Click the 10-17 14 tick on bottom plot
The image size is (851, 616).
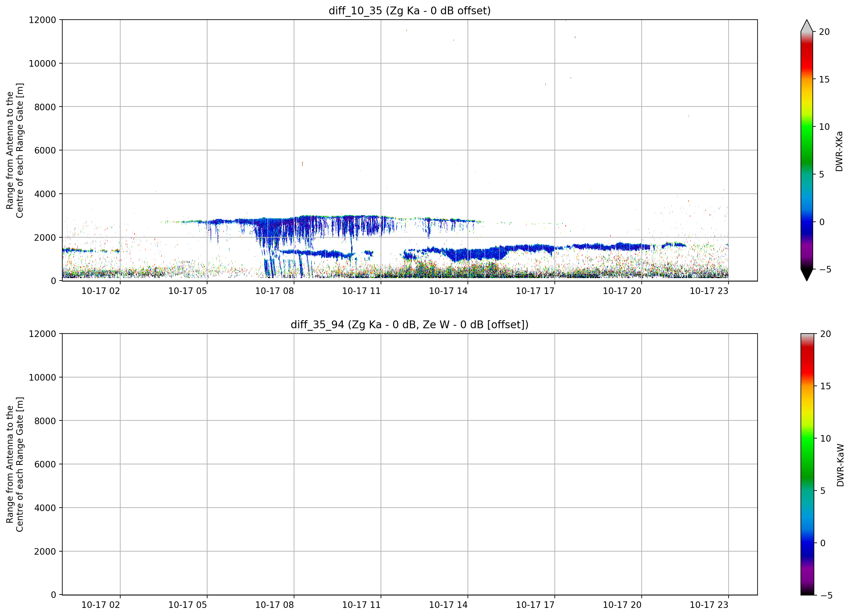click(448, 605)
